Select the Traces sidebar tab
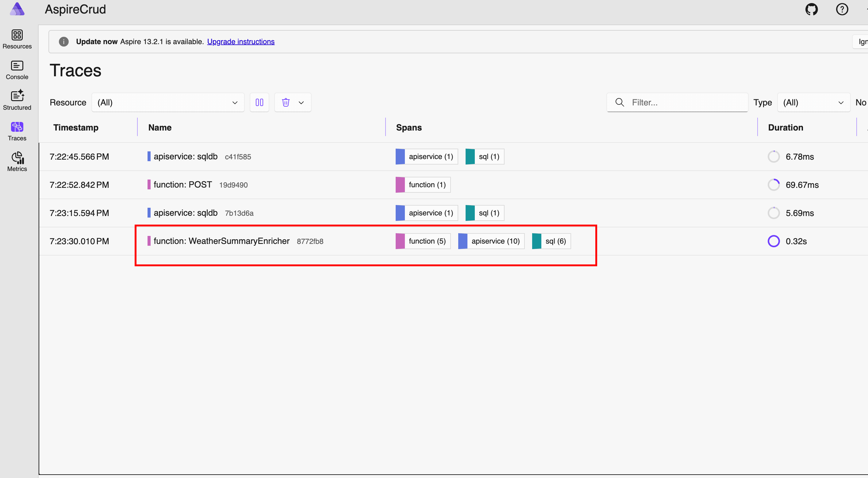The width and height of the screenshot is (868, 478). [17, 131]
